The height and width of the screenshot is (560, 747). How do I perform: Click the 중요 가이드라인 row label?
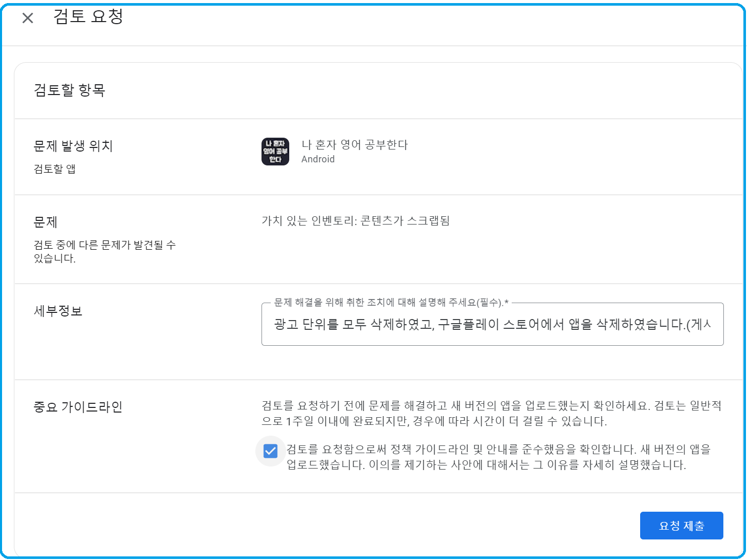(78, 407)
